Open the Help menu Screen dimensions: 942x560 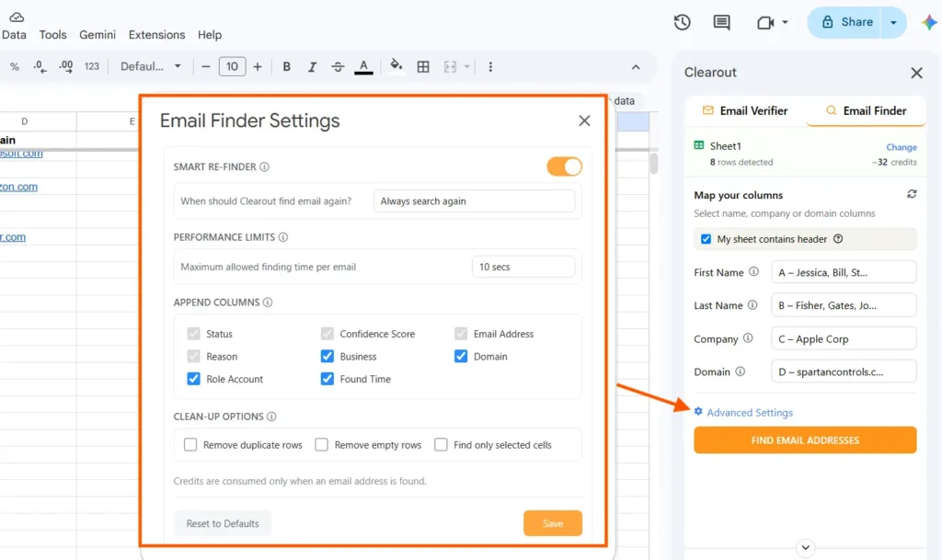pyautogui.click(x=210, y=35)
